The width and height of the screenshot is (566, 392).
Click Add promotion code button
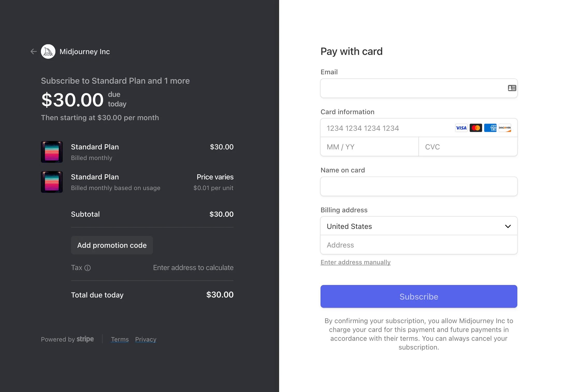coord(112,245)
